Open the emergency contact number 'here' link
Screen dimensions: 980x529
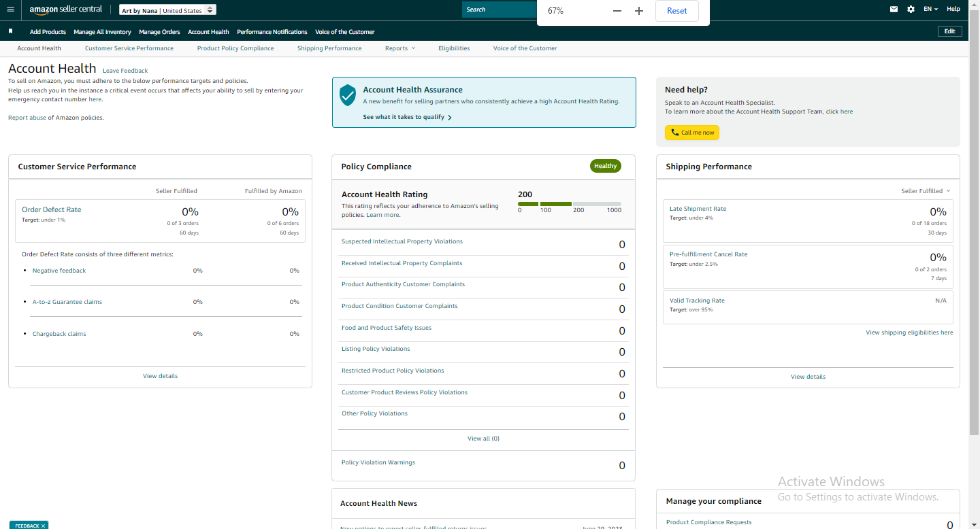coord(95,99)
